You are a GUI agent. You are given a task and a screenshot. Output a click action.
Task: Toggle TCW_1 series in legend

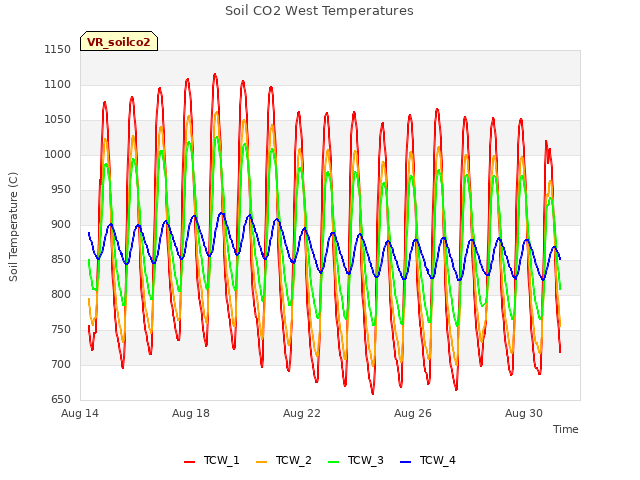tap(211, 460)
